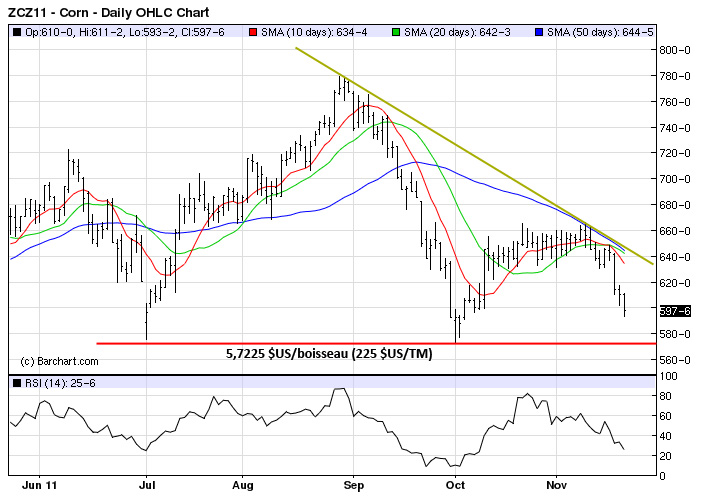Click the green SMA 20 days swatch

[396, 32]
